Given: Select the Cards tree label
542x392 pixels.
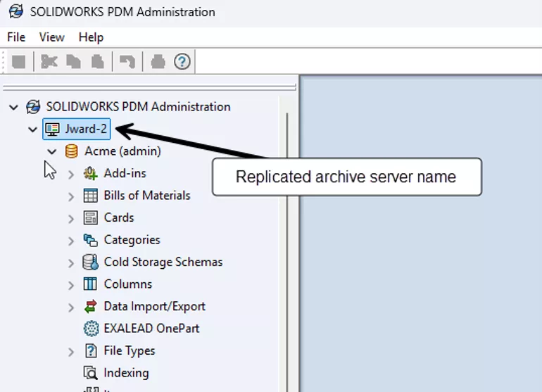Looking at the screenshot, I should pyautogui.click(x=118, y=217).
